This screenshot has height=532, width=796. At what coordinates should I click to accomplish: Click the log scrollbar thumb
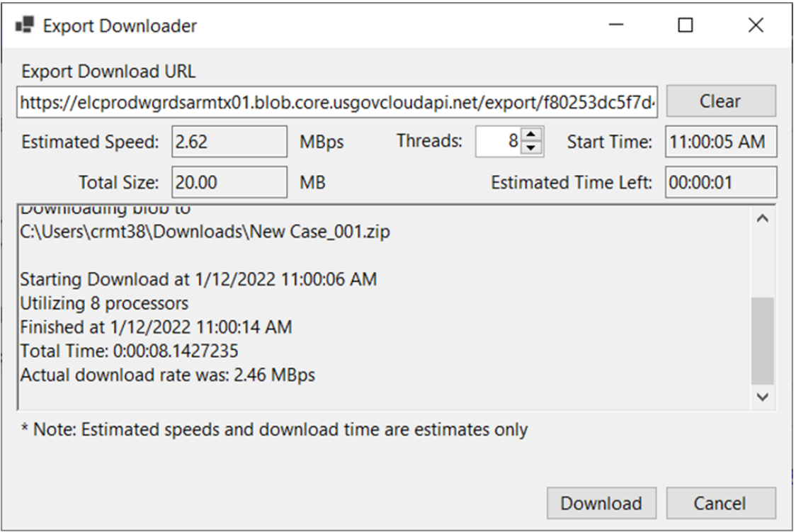[x=763, y=341]
